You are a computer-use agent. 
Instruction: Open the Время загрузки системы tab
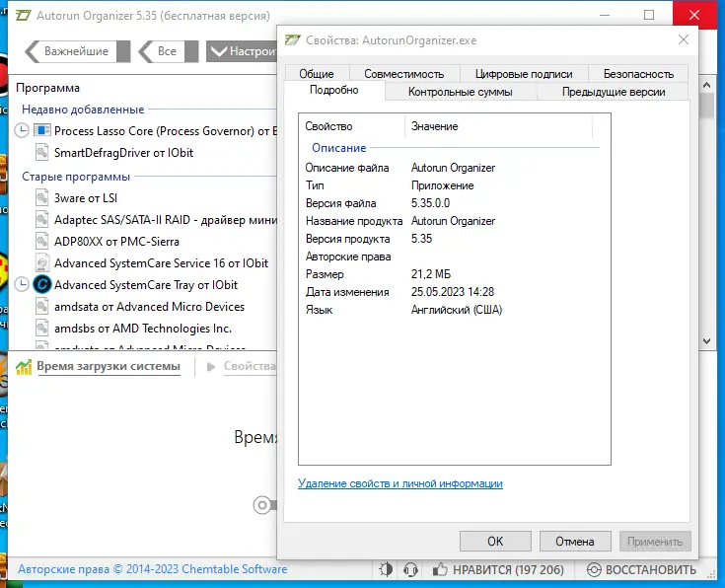pyautogui.click(x=109, y=366)
